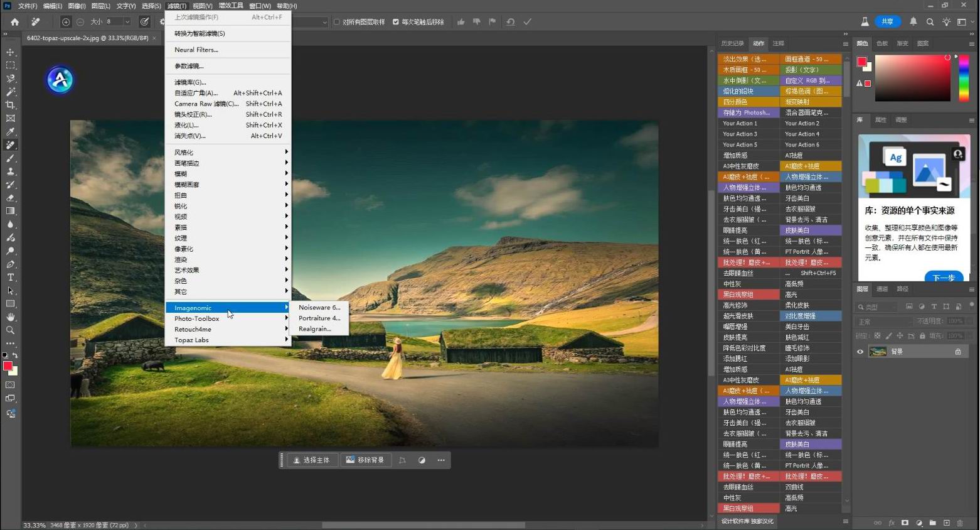Viewport: 980px width, 530px height.
Task: Expand the 渲染 filter submenu
Action: tap(228, 259)
